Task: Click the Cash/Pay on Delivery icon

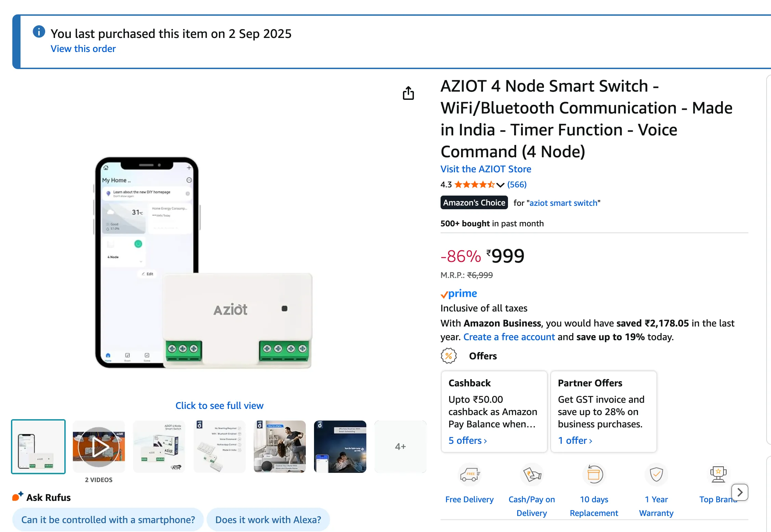Action: click(x=532, y=475)
